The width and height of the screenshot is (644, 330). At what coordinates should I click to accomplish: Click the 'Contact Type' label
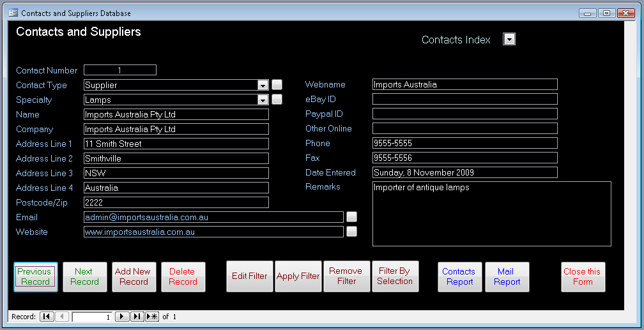click(42, 85)
